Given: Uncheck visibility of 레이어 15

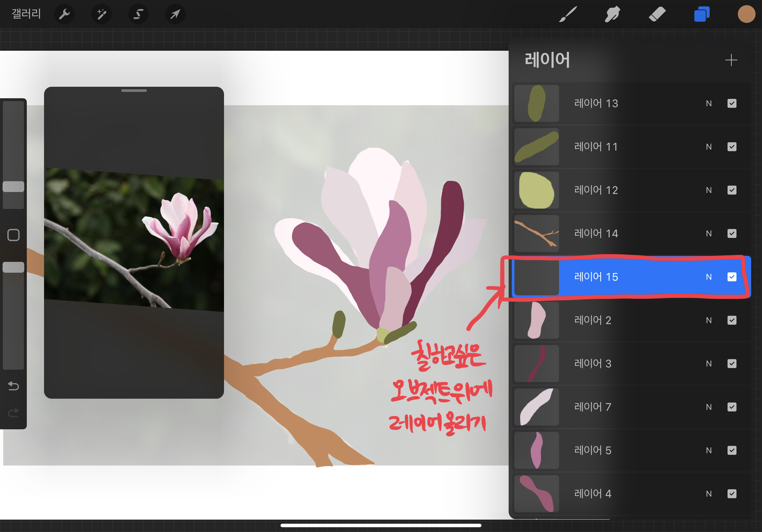Looking at the screenshot, I should click(x=731, y=277).
